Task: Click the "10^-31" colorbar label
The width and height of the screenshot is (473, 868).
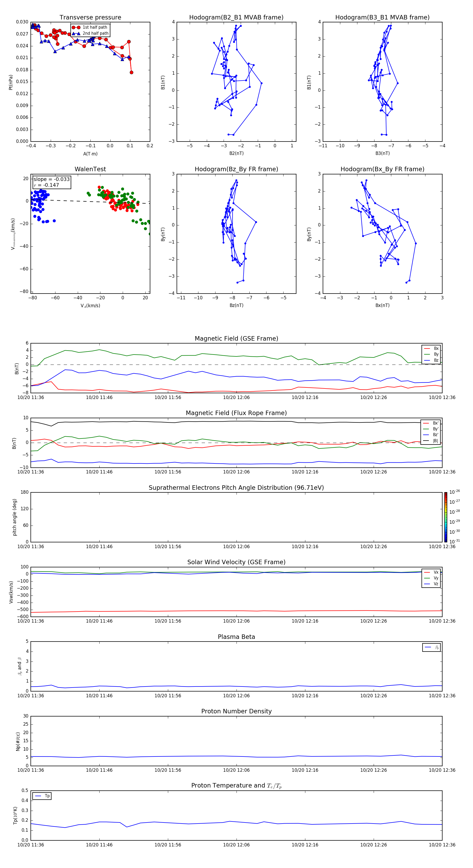Action: pyautogui.click(x=455, y=542)
